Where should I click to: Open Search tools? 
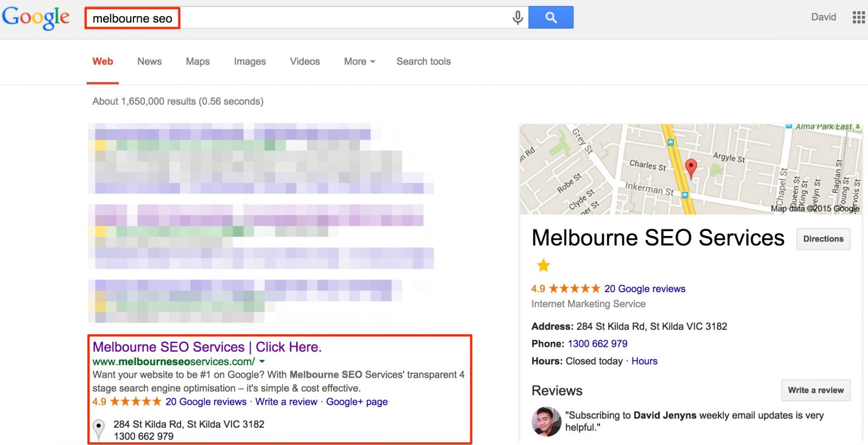click(x=424, y=61)
